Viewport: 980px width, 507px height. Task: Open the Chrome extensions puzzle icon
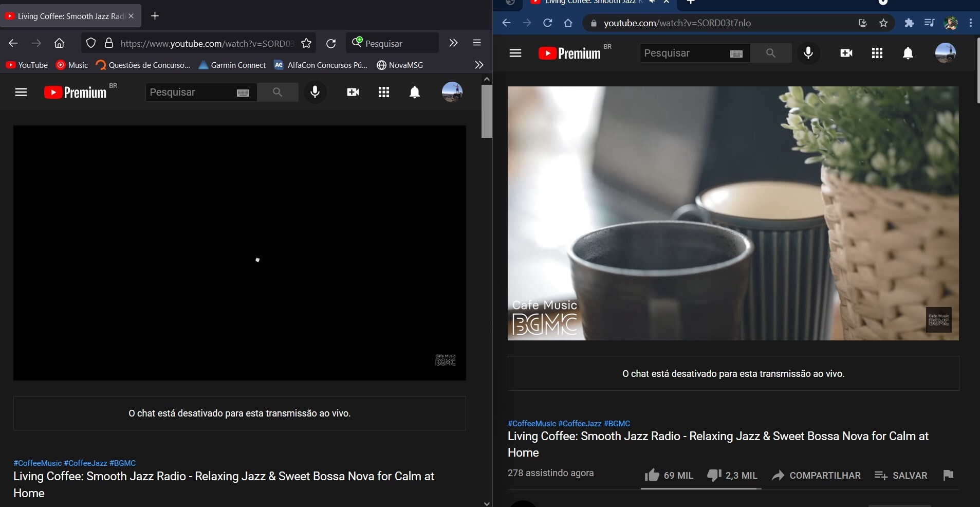pos(909,23)
